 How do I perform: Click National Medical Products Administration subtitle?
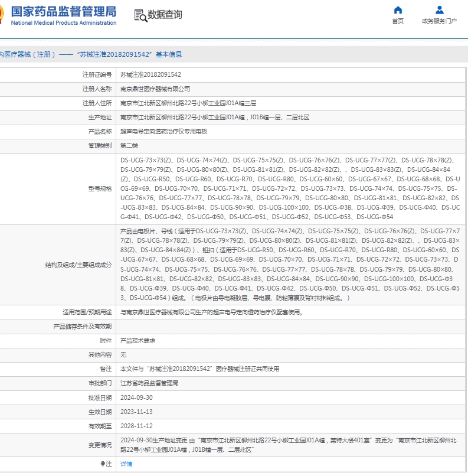click(x=64, y=23)
